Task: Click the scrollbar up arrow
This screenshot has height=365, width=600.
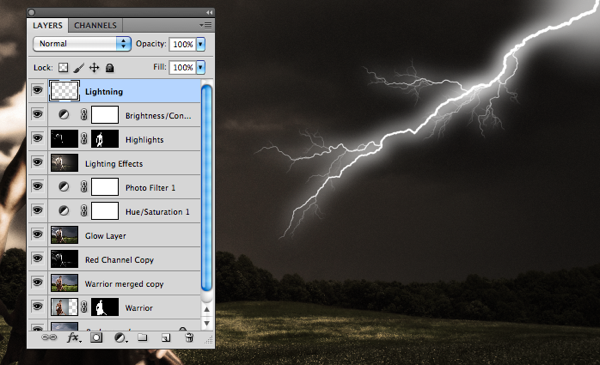Action: point(207,309)
